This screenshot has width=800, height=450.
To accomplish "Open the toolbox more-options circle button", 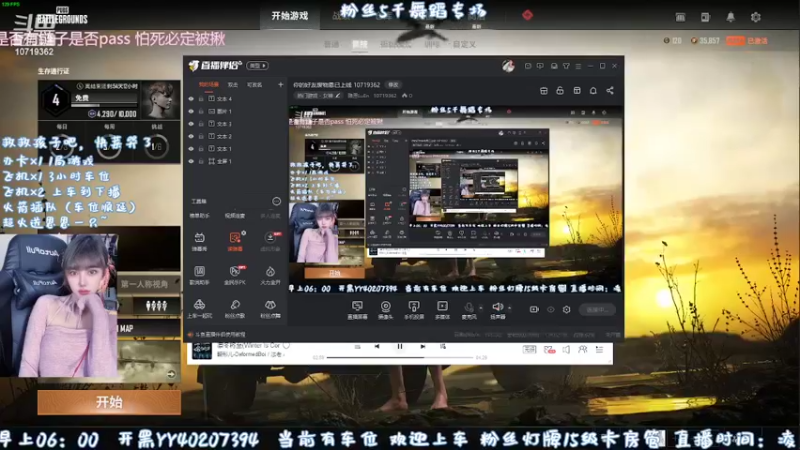I will [276, 202].
